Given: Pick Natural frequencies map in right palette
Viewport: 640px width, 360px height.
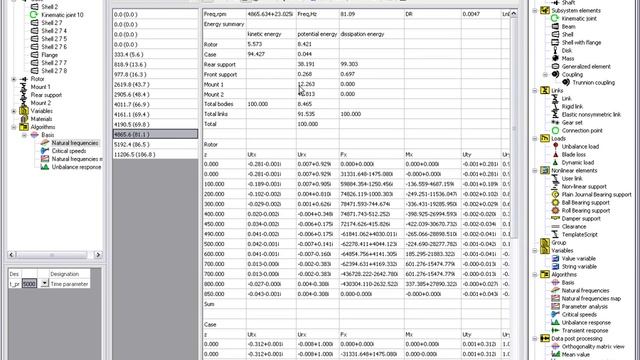Looking at the screenshot, I should click(591, 299).
